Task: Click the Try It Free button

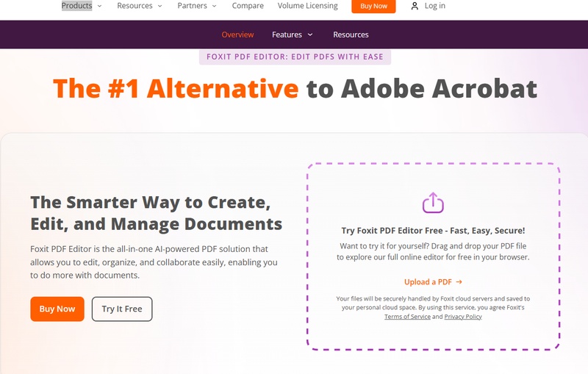Action: pos(122,309)
